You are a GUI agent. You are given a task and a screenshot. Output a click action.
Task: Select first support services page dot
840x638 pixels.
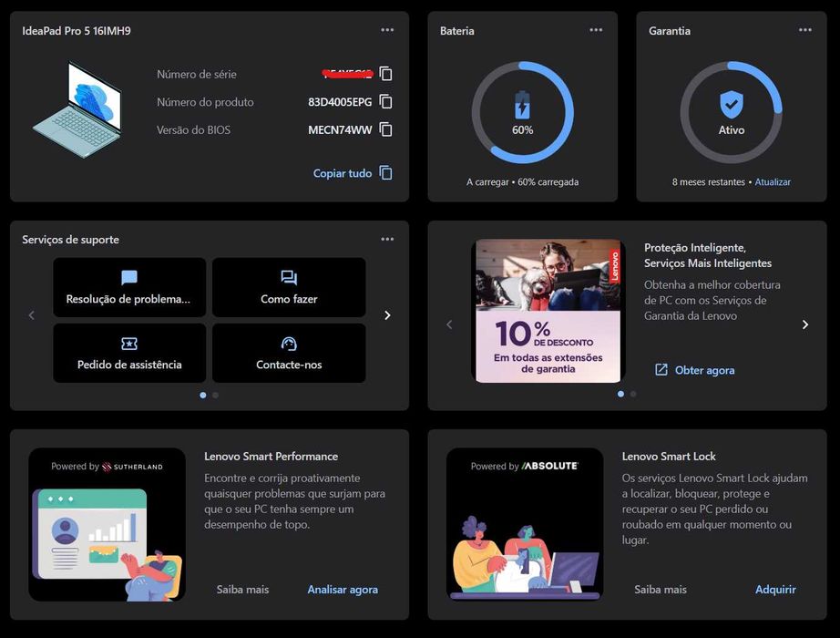(x=203, y=396)
